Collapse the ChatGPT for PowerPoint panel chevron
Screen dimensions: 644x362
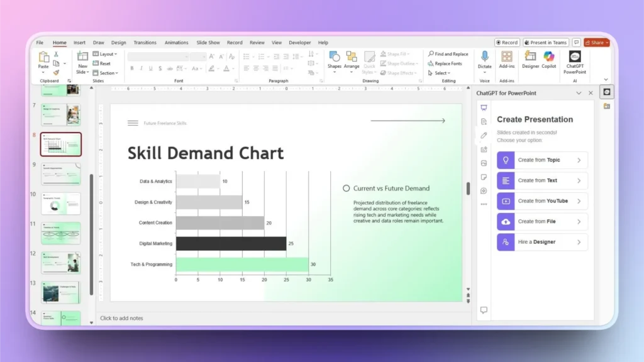tap(579, 92)
